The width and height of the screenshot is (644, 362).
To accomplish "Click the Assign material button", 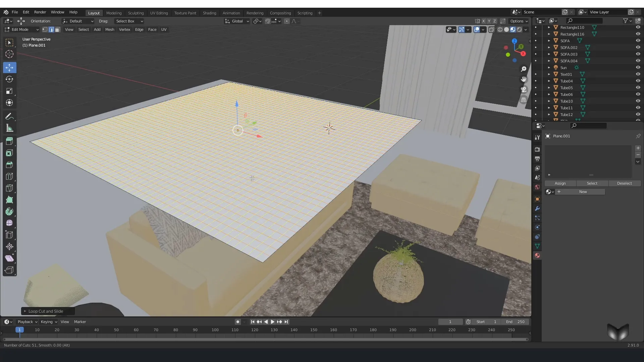I will [560, 183].
